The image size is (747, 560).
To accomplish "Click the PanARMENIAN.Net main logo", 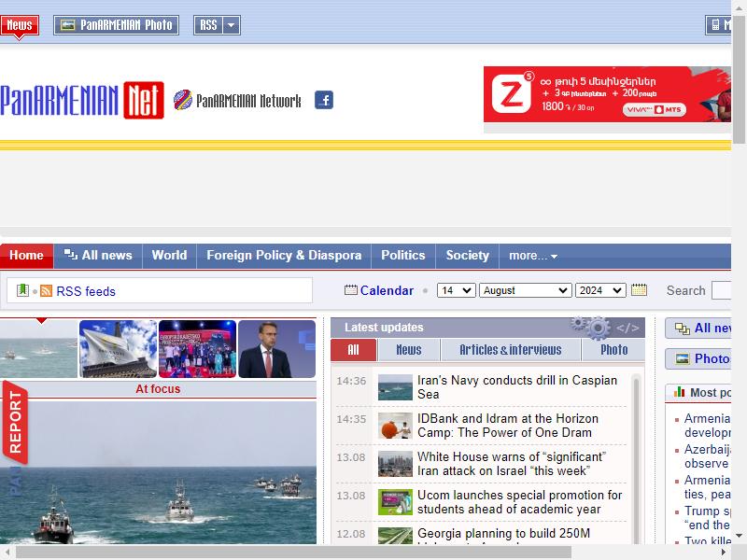I will click(x=82, y=100).
